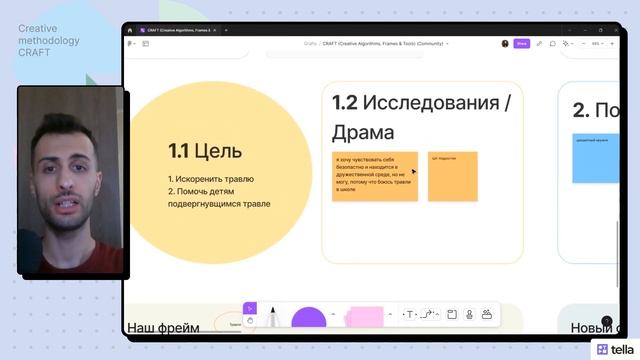Select the Text tool
This screenshot has width=640, height=360.
coord(410,314)
